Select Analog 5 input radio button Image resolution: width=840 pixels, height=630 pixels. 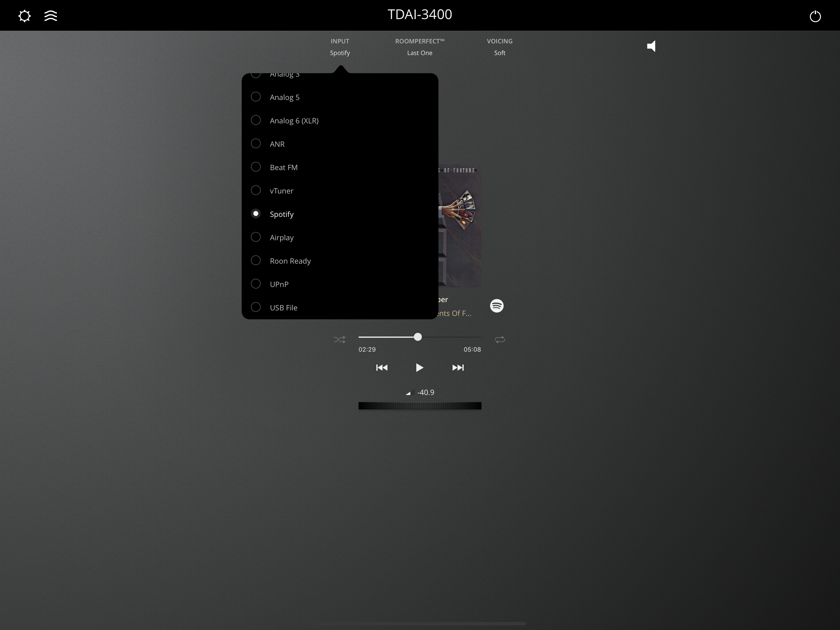pyautogui.click(x=256, y=97)
